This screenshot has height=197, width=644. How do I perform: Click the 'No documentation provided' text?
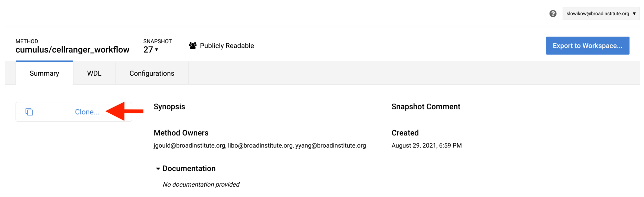(201, 185)
